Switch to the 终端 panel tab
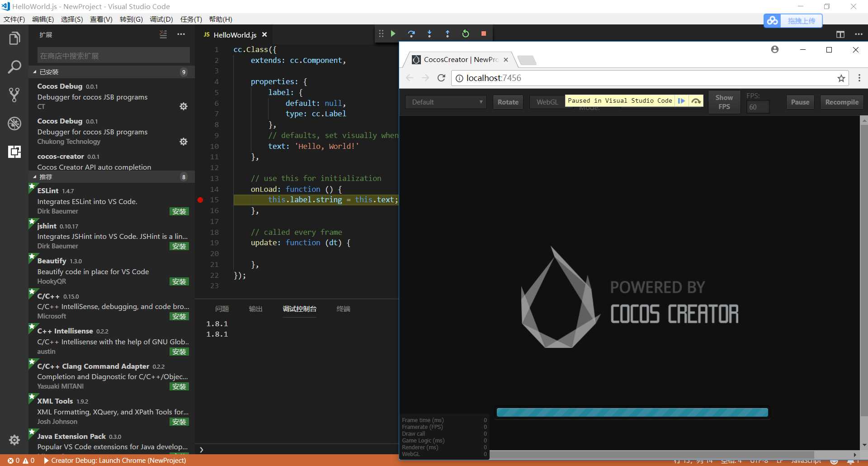This screenshot has width=868, height=466. 344,309
